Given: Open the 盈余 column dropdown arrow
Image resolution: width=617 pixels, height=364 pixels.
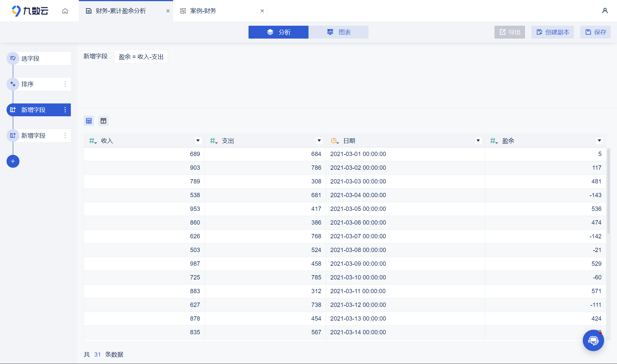Looking at the screenshot, I should tap(599, 141).
